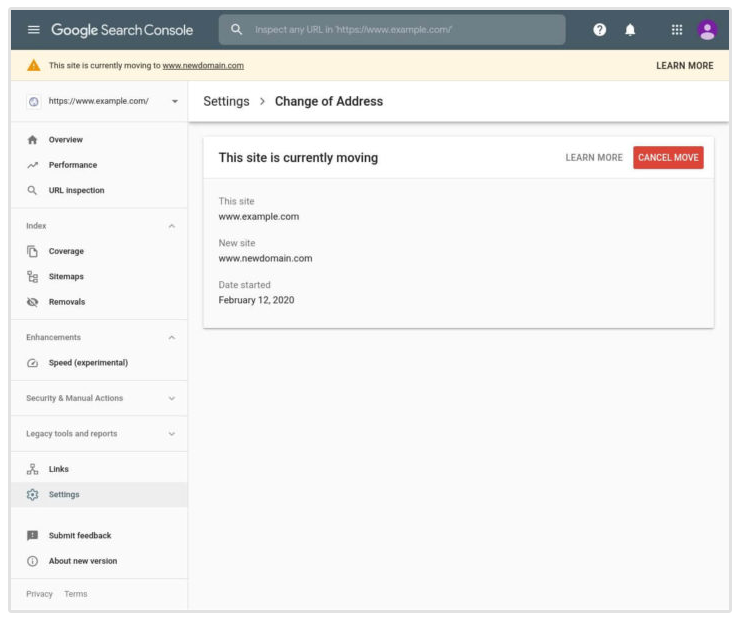Open the property selector dropdown
The image size is (740, 620).
click(x=175, y=101)
